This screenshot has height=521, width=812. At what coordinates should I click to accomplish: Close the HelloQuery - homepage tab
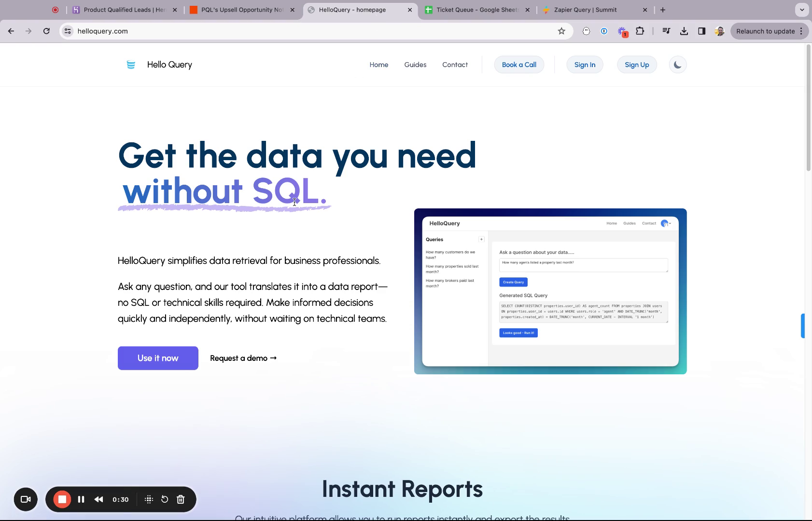410,10
